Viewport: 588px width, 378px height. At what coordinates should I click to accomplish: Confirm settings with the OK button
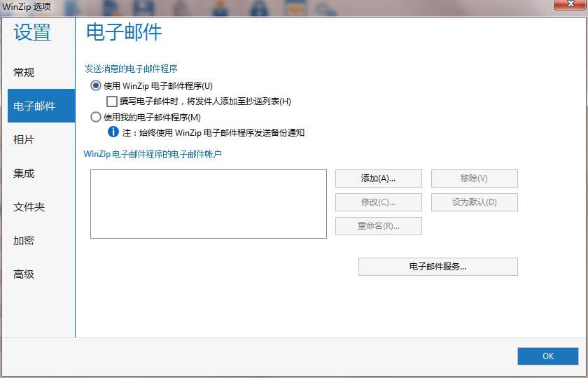point(548,356)
